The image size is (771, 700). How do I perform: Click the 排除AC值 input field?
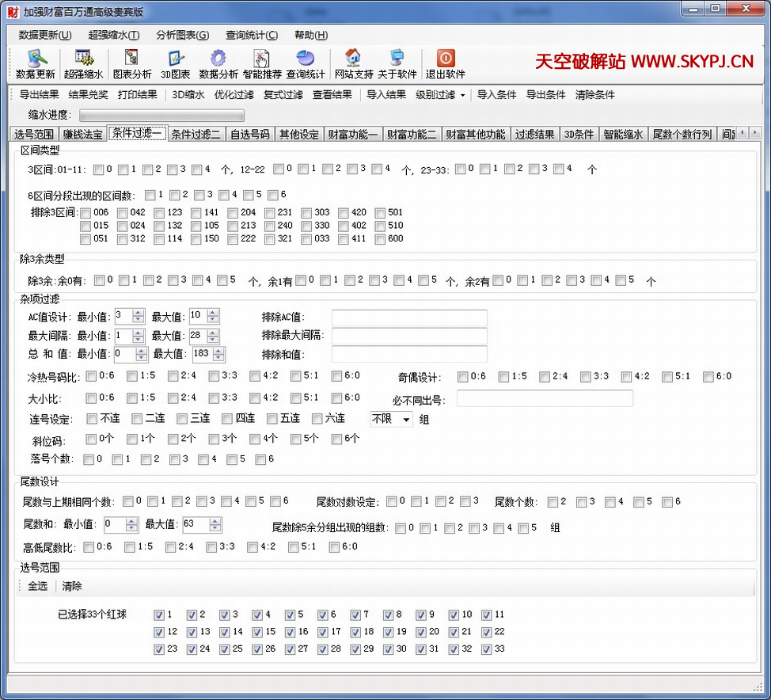[x=409, y=318]
